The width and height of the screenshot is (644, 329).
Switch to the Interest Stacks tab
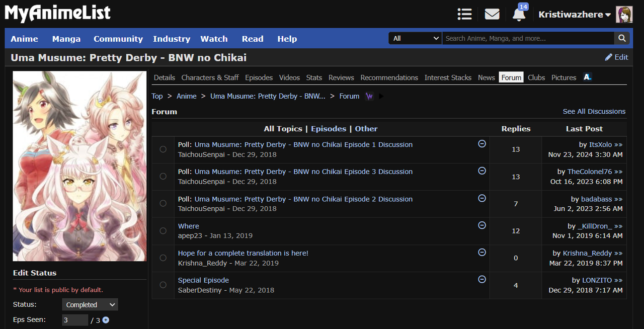(448, 77)
